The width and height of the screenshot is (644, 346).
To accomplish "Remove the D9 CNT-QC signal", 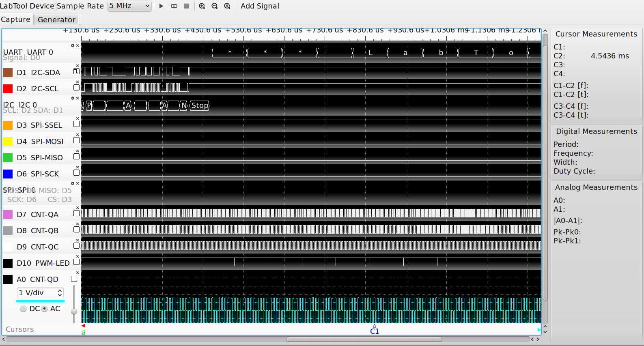I will [x=78, y=240].
